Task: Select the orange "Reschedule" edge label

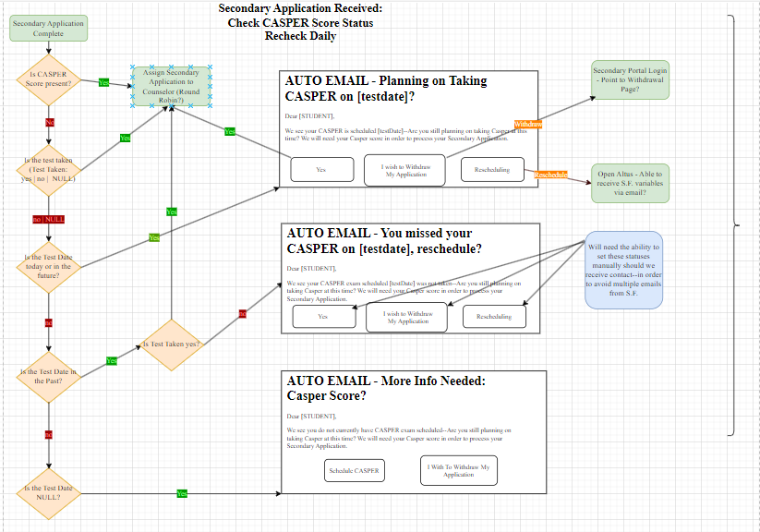Action: pyautogui.click(x=549, y=173)
